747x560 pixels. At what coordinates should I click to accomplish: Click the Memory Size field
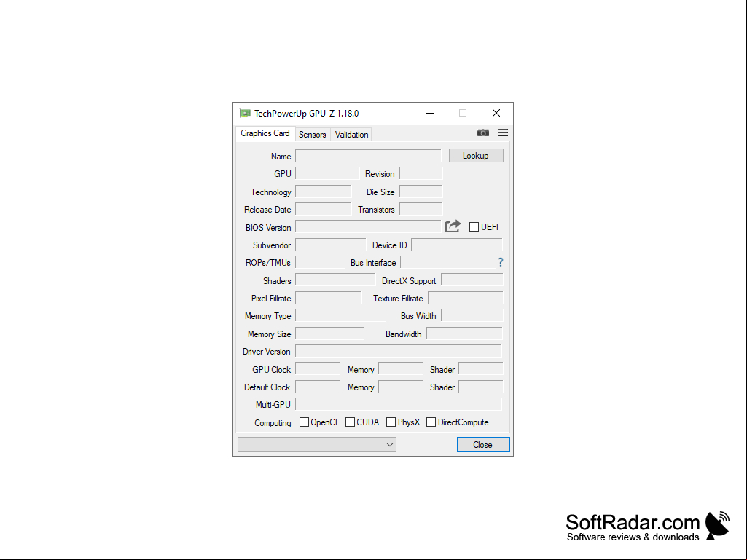[329, 334]
